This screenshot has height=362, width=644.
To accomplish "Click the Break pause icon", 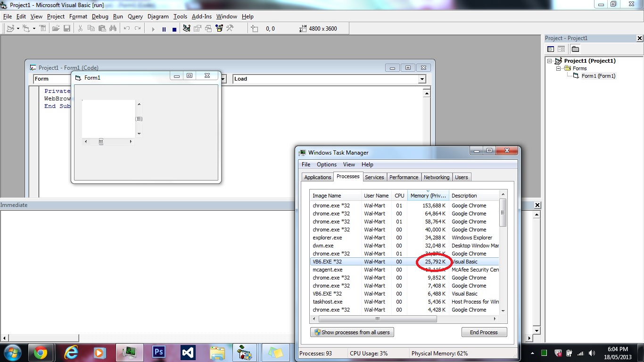I will pos(164,29).
